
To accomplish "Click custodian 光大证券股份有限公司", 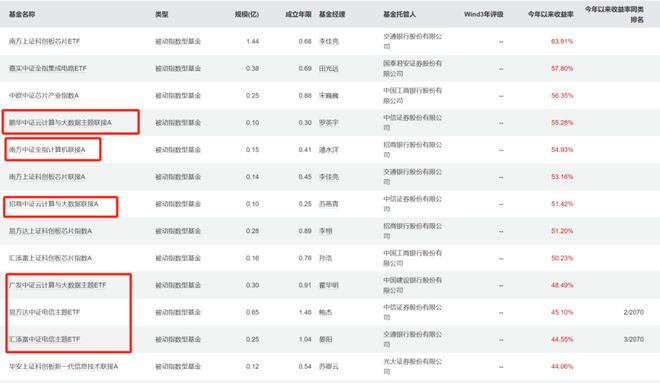I will 412,367.
